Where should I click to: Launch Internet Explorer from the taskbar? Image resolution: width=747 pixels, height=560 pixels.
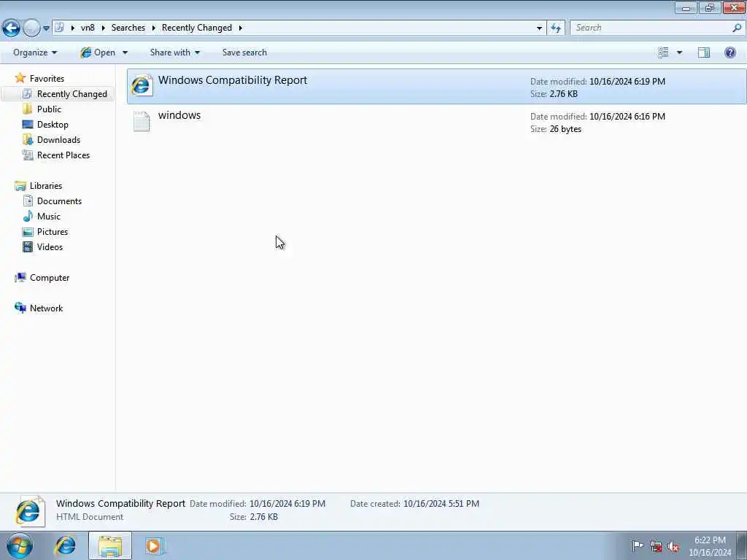[x=65, y=545]
